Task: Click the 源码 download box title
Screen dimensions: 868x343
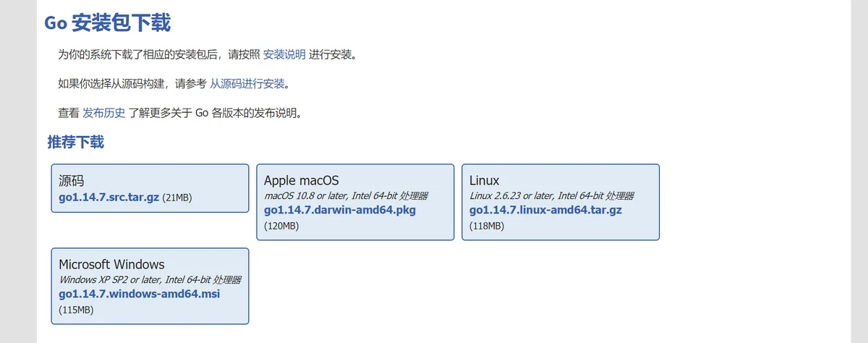Action: pyautogui.click(x=72, y=181)
